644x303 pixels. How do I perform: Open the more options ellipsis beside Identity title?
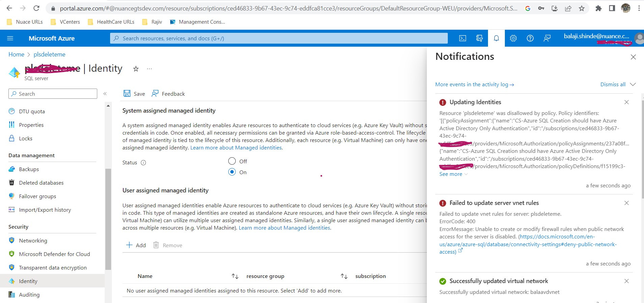(x=149, y=69)
